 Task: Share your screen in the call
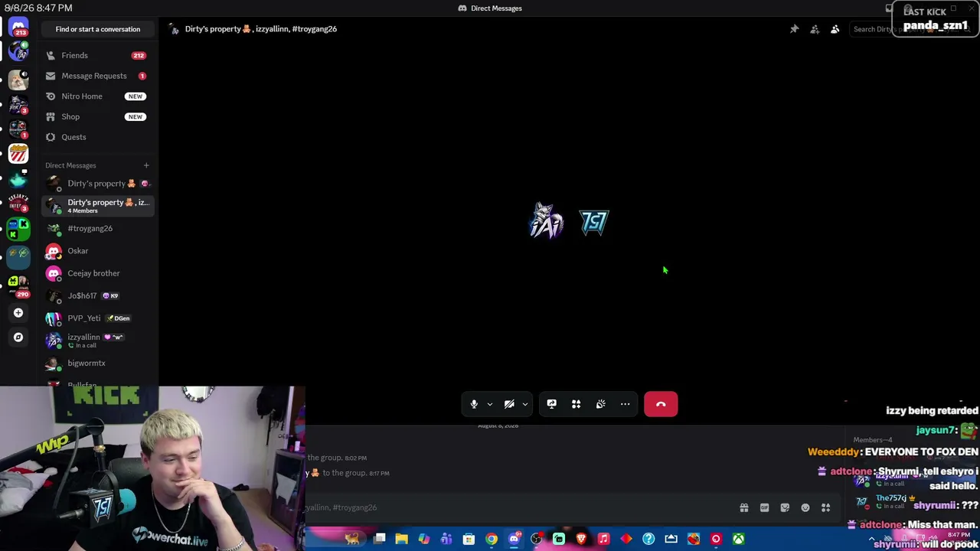[x=552, y=404]
